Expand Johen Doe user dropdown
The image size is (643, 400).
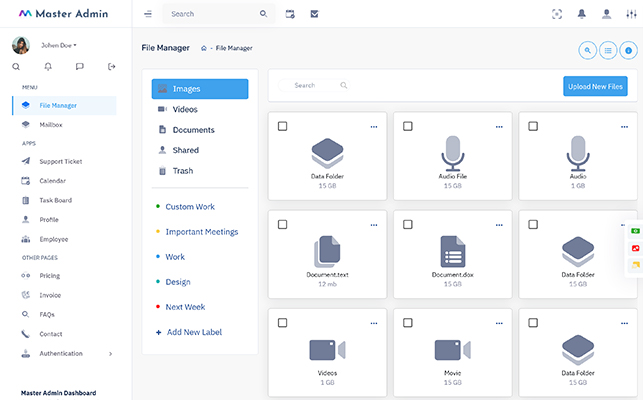point(59,45)
